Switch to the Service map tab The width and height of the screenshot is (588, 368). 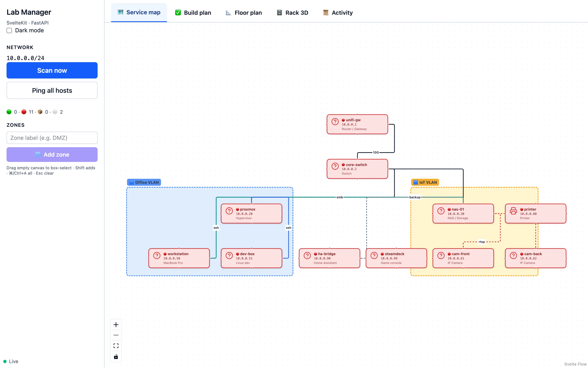[139, 12]
